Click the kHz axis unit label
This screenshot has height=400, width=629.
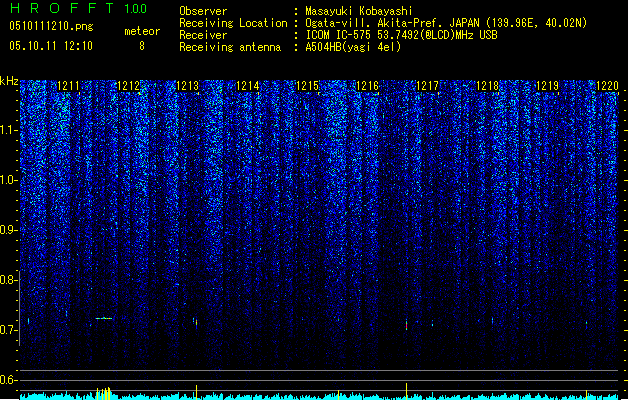(x=9, y=81)
